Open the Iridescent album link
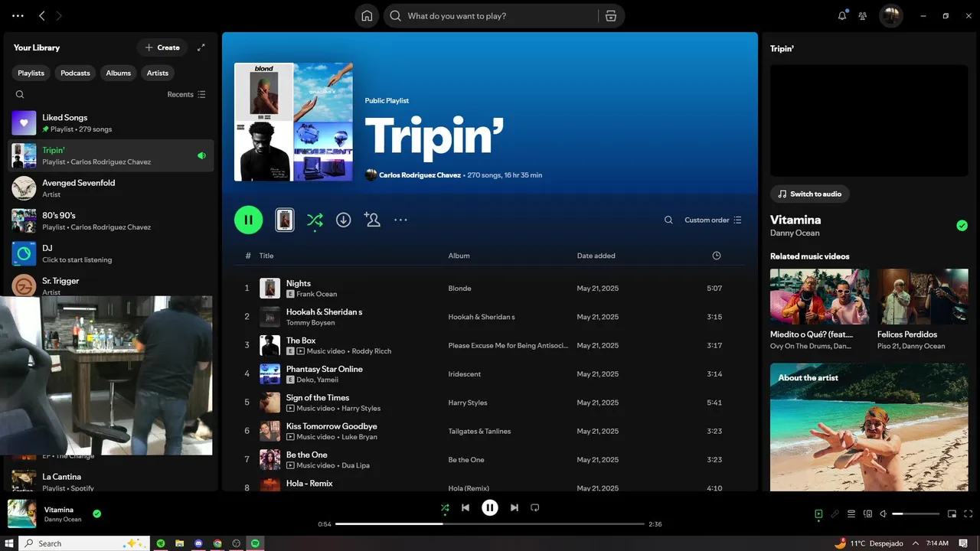 (x=465, y=374)
